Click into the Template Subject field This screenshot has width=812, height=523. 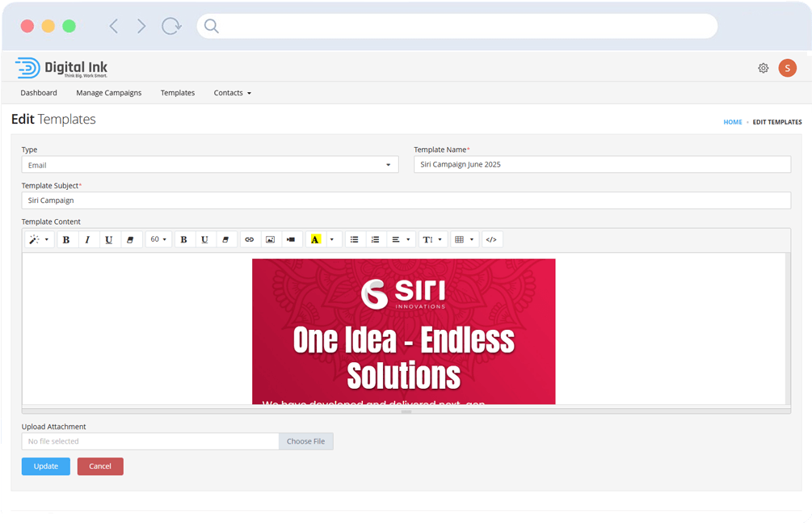[x=406, y=200]
